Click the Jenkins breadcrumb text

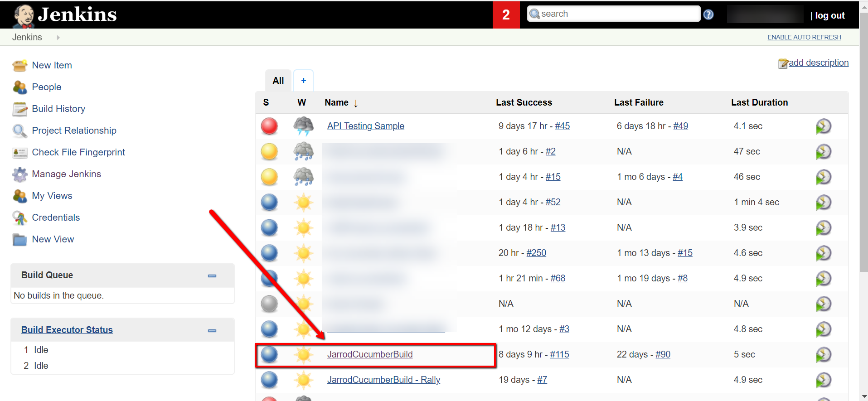(27, 37)
